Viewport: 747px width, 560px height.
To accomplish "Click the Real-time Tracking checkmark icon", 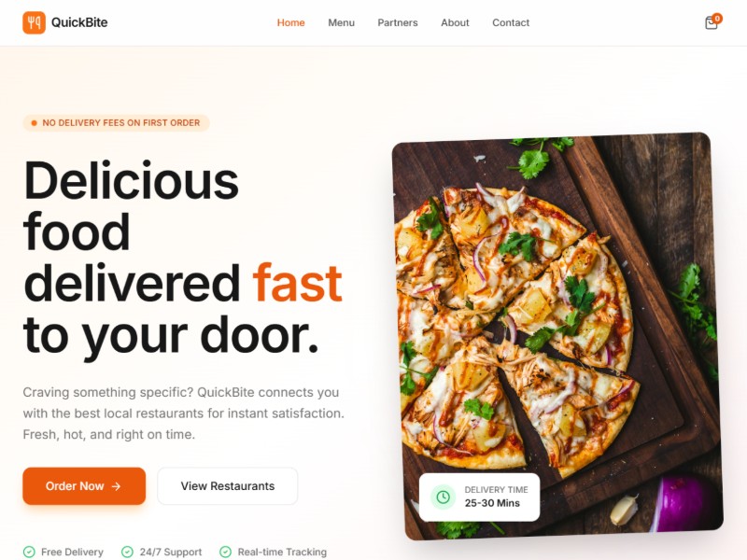I will pyautogui.click(x=225, y=552).
